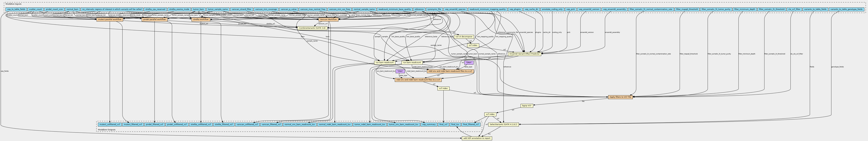Click the normal_snv_bam_readcount_tsv output node
868x141 pixels.
(300, 124)
